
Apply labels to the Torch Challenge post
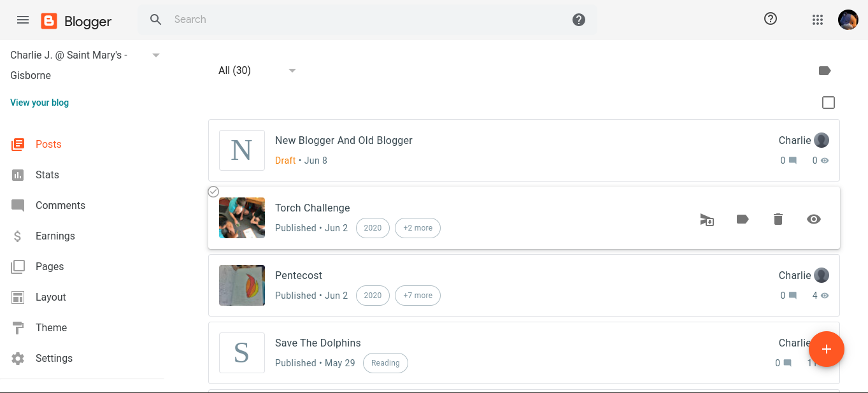click(x=742, y=219)
